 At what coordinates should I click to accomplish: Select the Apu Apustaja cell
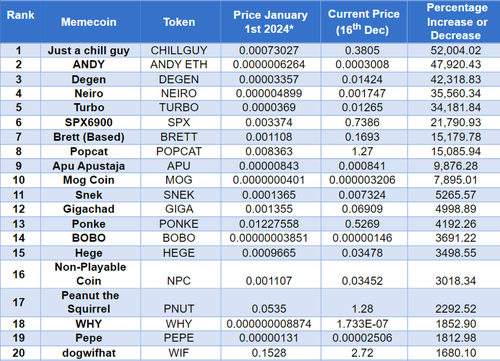point(89,166)
